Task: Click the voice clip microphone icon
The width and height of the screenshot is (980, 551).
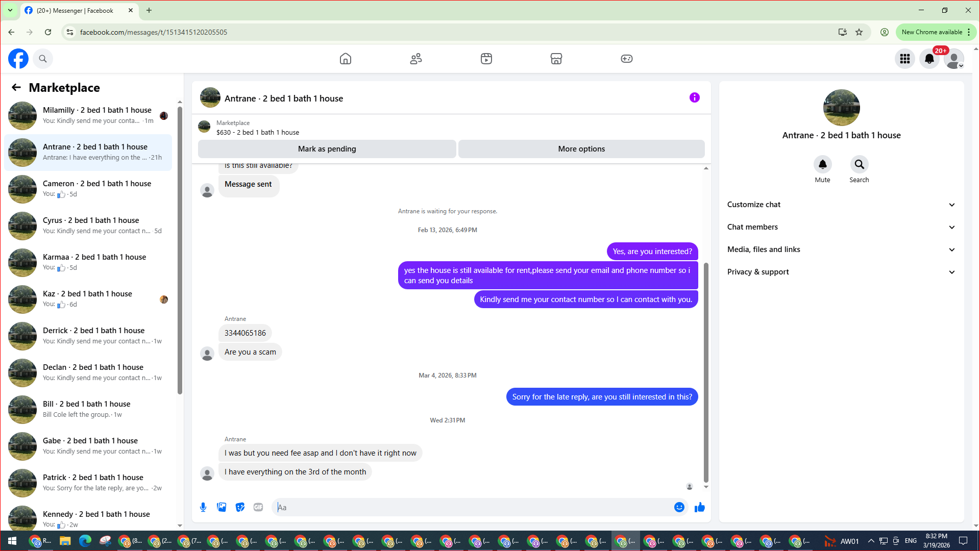Action: click(203, 507)
